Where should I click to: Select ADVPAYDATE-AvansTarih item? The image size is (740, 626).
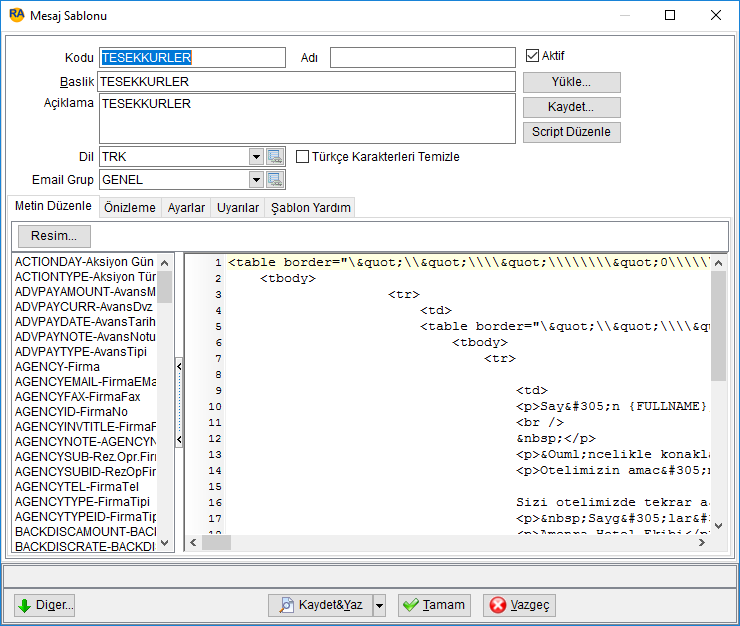click(x=85, y=322)
